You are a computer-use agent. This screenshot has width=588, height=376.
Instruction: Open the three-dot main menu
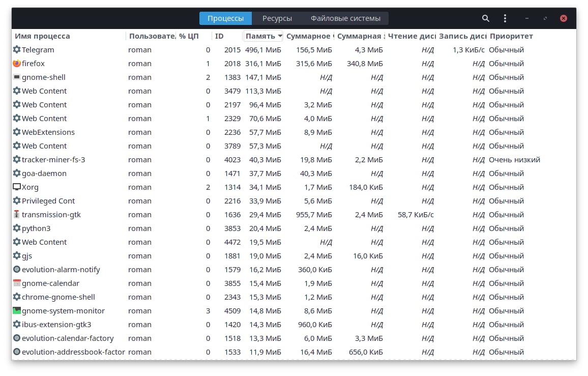pyautogui.click(x=505, y=18)
